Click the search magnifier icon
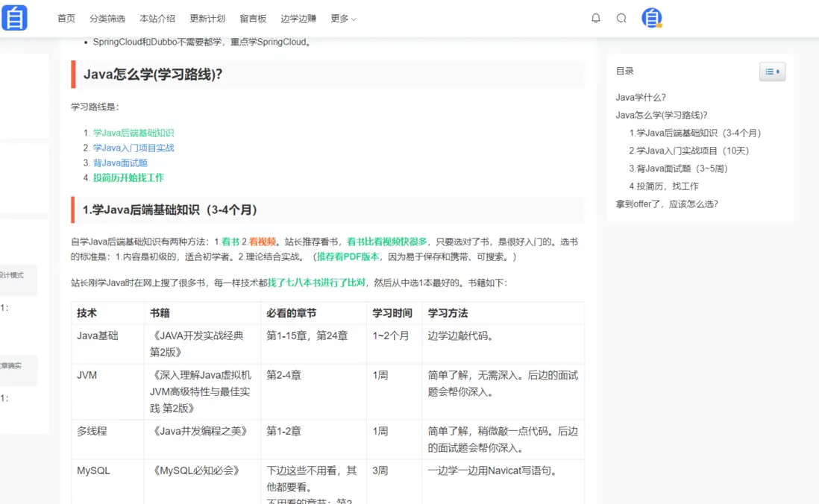This screenshot has width=819, height=504. tap(621, 18)
